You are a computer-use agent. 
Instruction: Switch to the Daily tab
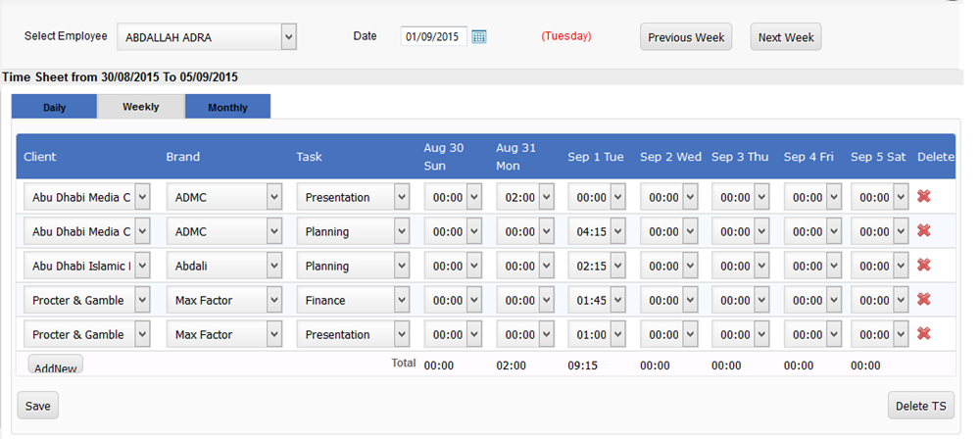[54, 107]
